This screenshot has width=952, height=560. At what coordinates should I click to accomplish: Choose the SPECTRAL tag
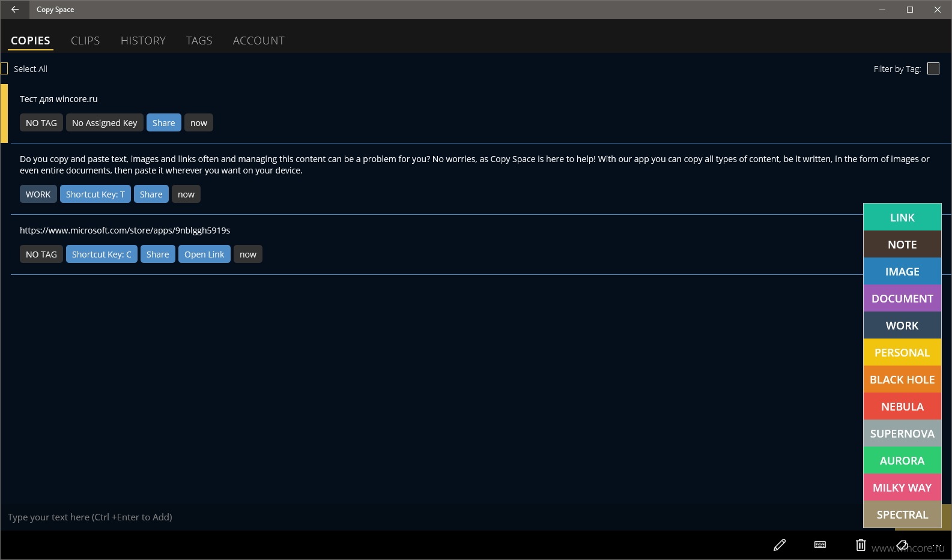pyautogui.click(x=902, y=514)
